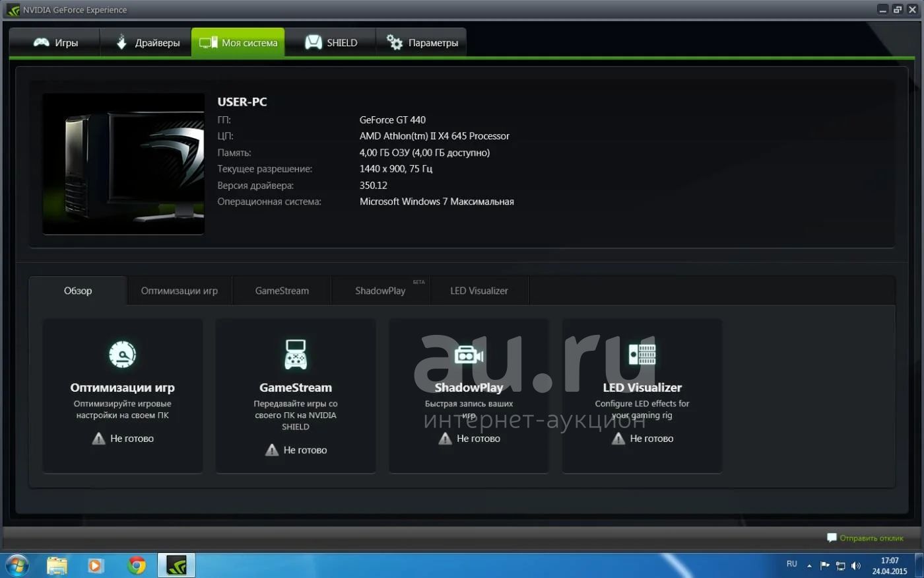The image size is (924, 578).
Task: Click the AMD Athlon II X4 645 value
Action: 434,136
